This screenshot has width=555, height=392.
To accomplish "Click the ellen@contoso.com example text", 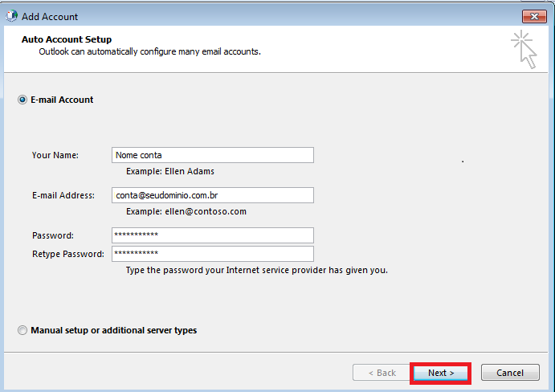I will click(x=206, y=211).
